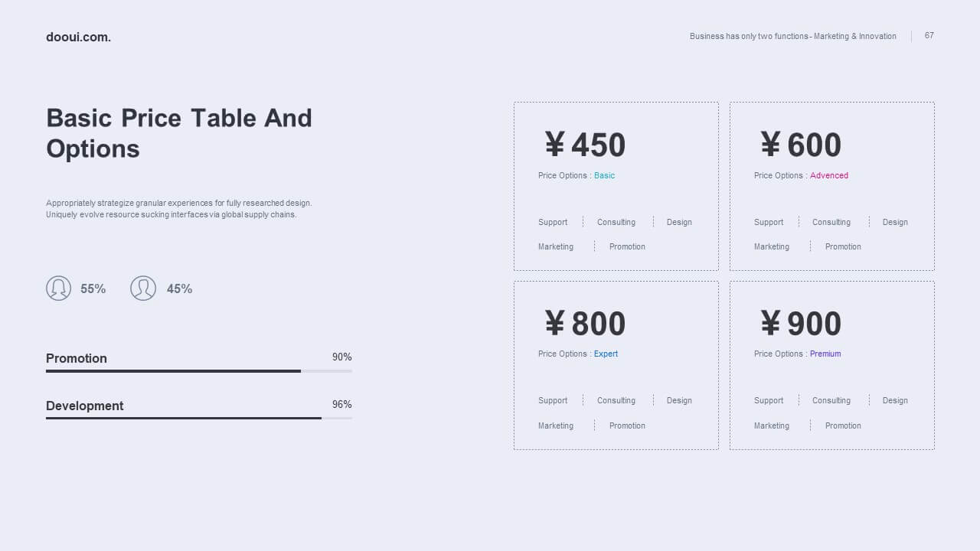This screenshot has height=551, width=980.
Task: Select the ¥450 price heading
Action: (585, 145)
